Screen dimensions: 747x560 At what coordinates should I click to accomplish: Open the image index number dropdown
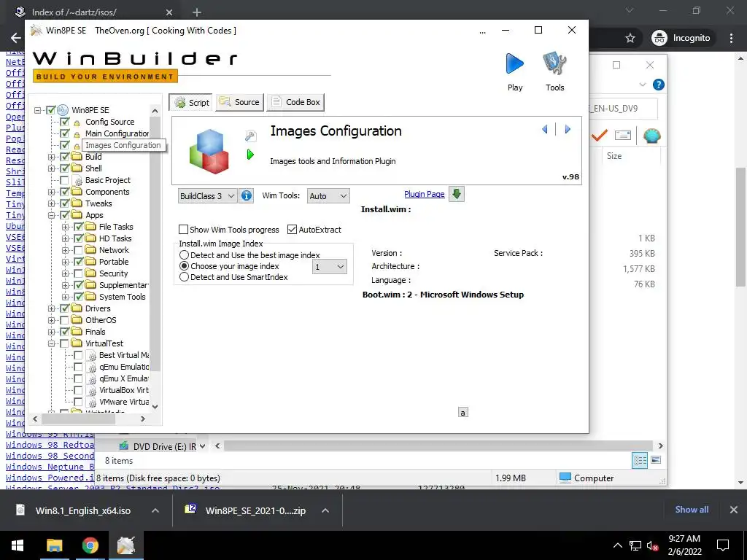[x=329, y=267]
